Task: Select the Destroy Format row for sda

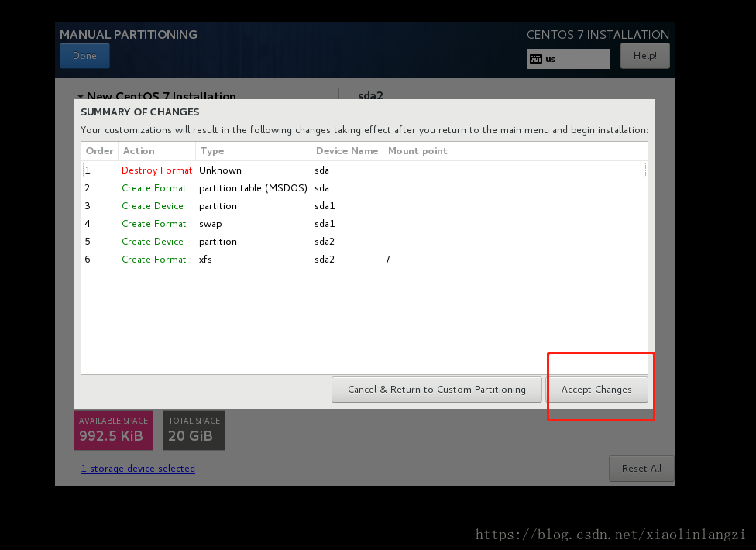Action: coord(364,170)
